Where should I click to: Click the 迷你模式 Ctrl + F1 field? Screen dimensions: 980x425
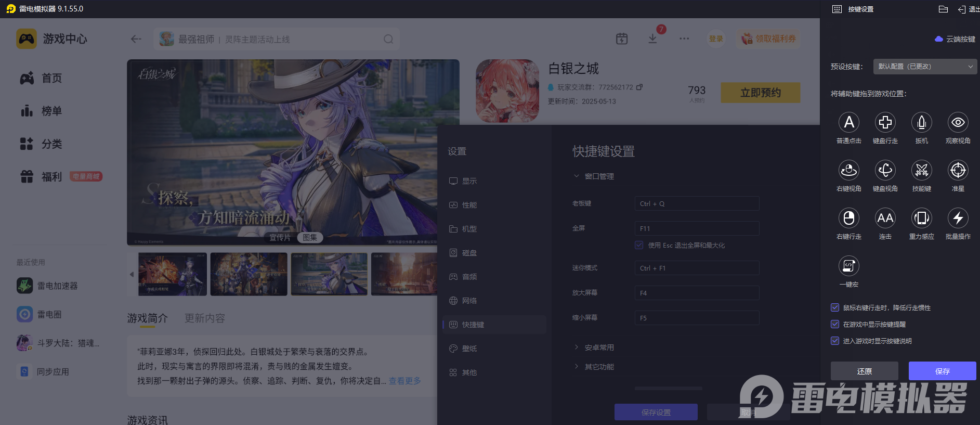(697, 268)
